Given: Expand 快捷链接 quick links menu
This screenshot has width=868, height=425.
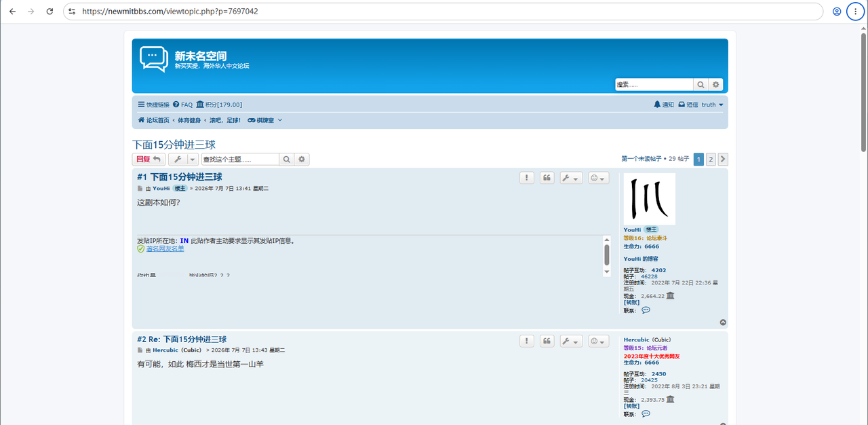Looking at the screenshot, I should pyautogui.click(x=153, y=105).
